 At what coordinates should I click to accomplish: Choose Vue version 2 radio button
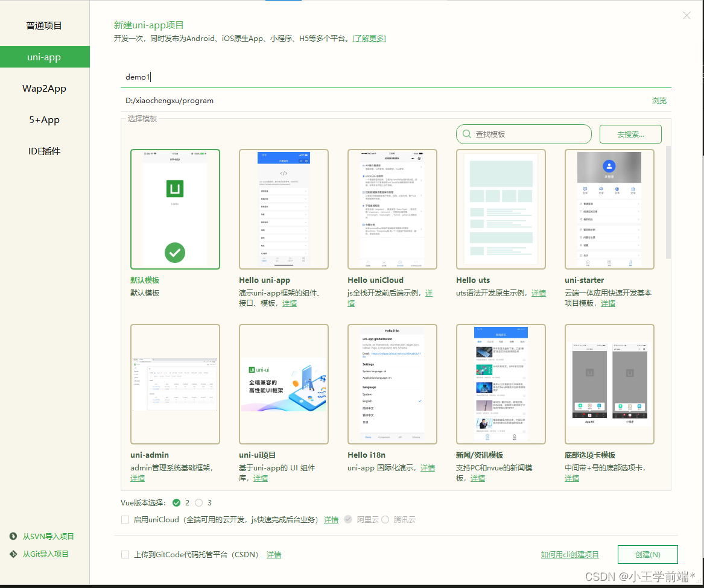tap(176, 503)
